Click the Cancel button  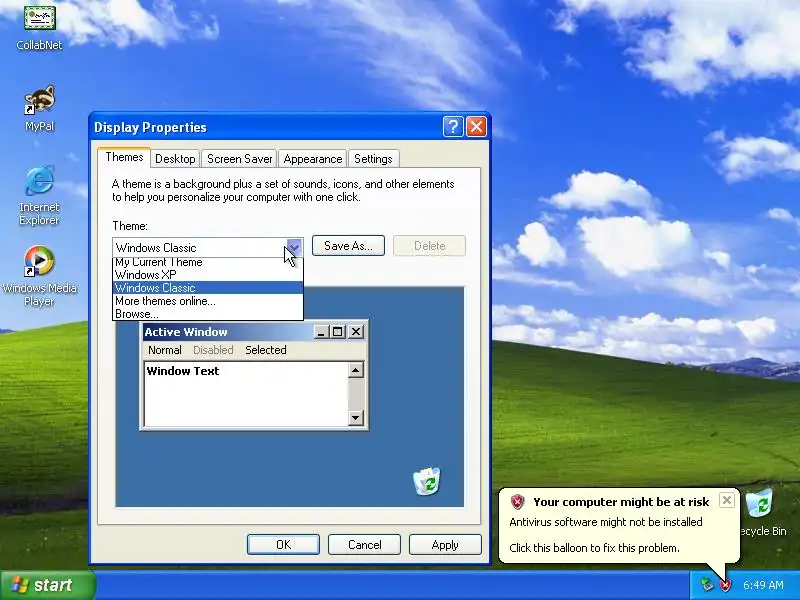click(364, 544)
